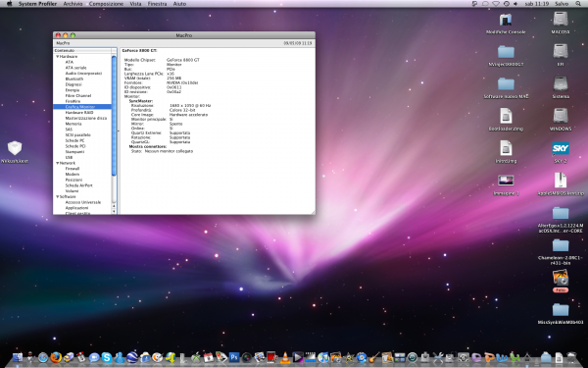
Task: Open the Aiuto menu
Action: pyautogui.click(x=179, y=4)
